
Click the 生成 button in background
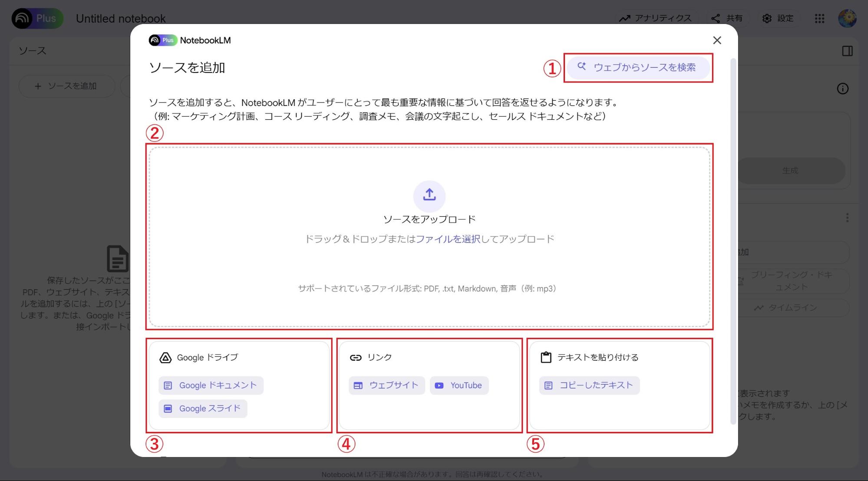[791, 171]
